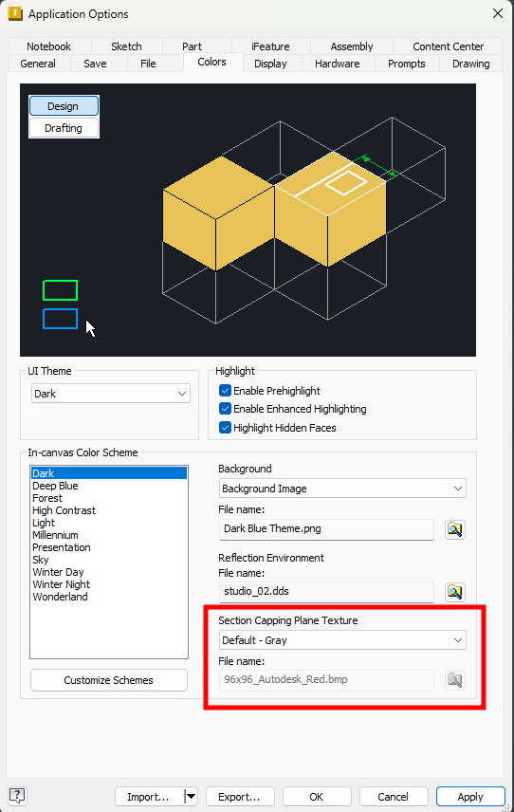Open the Section Capping Plane Texture dropdown
Image resolution: width=514 pixels, height=812 pixels.
click(342, 640)
